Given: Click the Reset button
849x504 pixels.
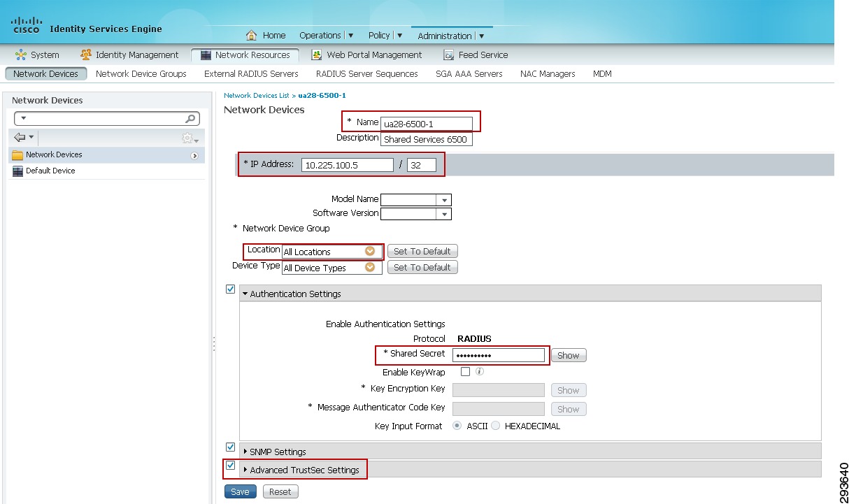Looking at the screenshot, I should [x=280, y=491].
